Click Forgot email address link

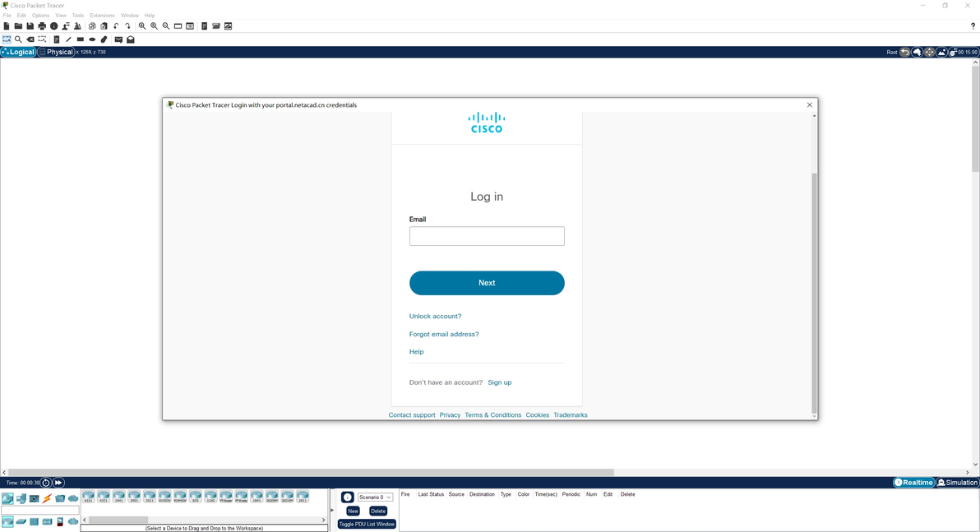444,335
